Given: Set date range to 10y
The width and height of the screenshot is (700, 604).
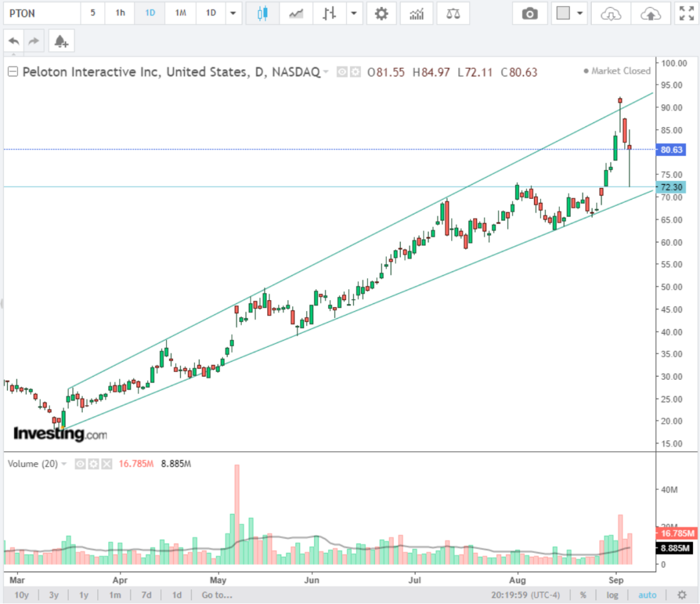Looking at the screenshot, I should point(21,595).
